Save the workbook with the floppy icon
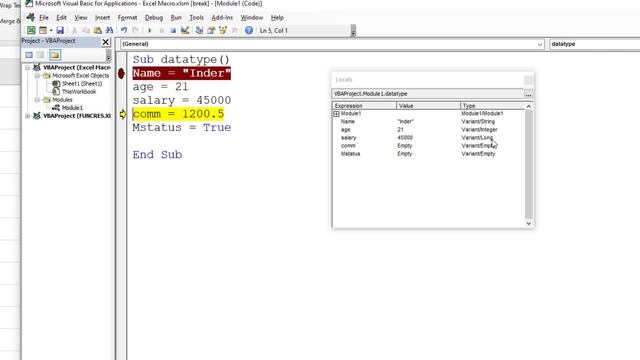Viewport: 640px width, 360px height. [60, 30]
